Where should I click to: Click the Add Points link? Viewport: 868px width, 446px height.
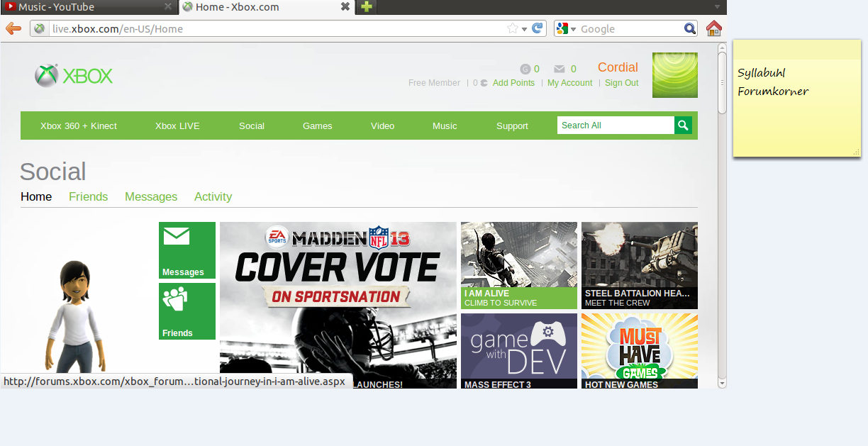(x=513, y=83)
